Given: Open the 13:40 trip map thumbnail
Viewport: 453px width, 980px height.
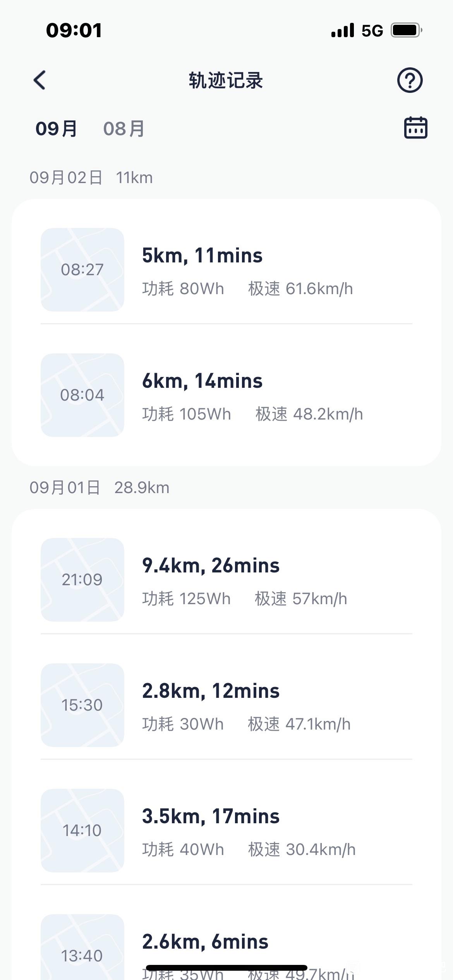Looking at the screenshot, I should [82, 947].
